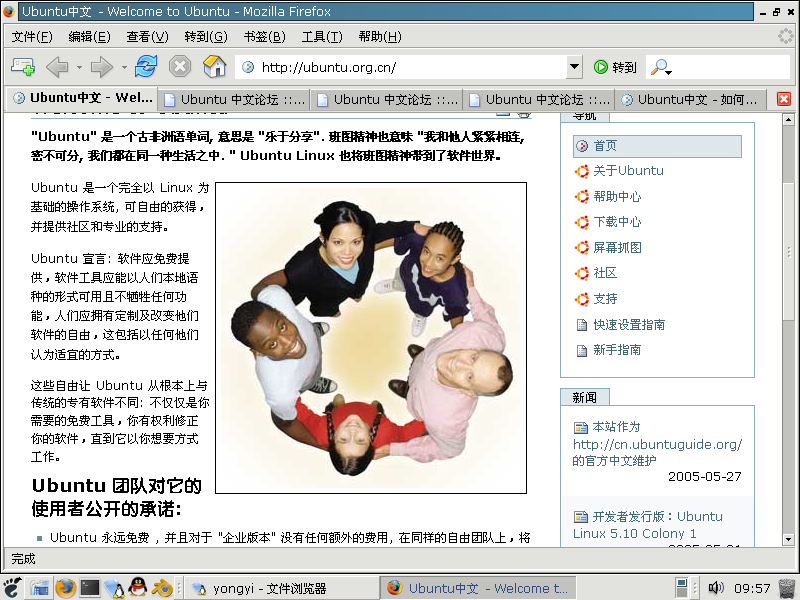Open the 书签(B) menu
The height and width of the screenshot is (600, 800).
coord(264,37)
